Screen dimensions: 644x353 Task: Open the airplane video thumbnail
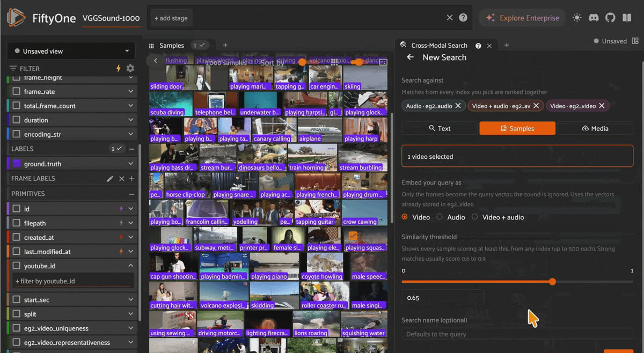pos(320,130)
